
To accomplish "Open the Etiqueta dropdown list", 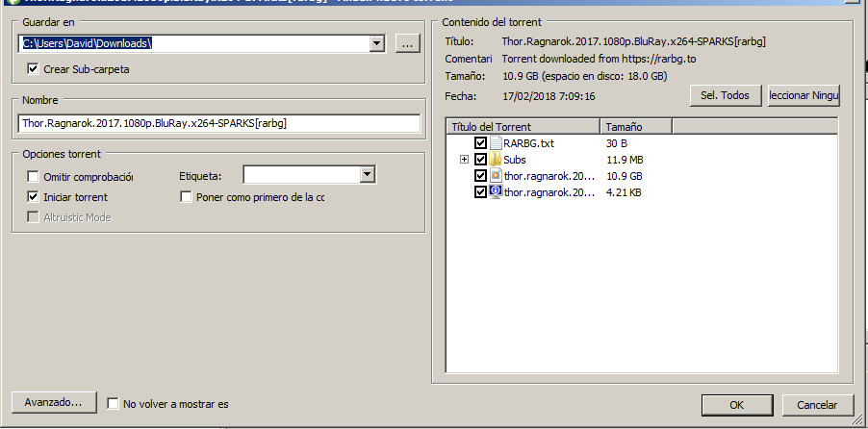I will pyautogui.click(x=368, y=175).
